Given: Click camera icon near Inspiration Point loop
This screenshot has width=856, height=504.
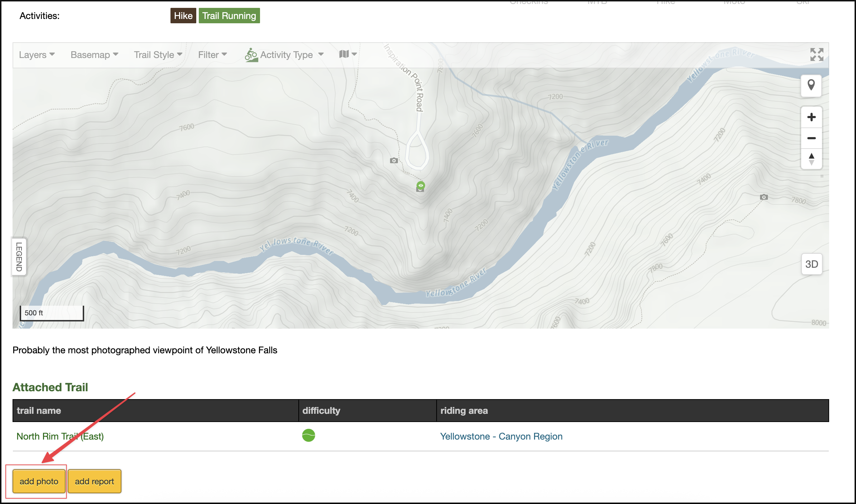Looking at the screenshot, I should coord(394,160).
